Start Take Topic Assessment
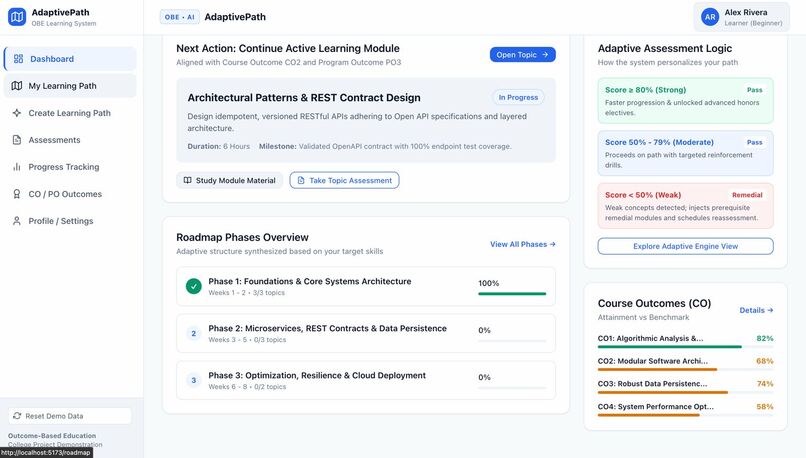Screen dimensions: 806x458 (344, 180)
